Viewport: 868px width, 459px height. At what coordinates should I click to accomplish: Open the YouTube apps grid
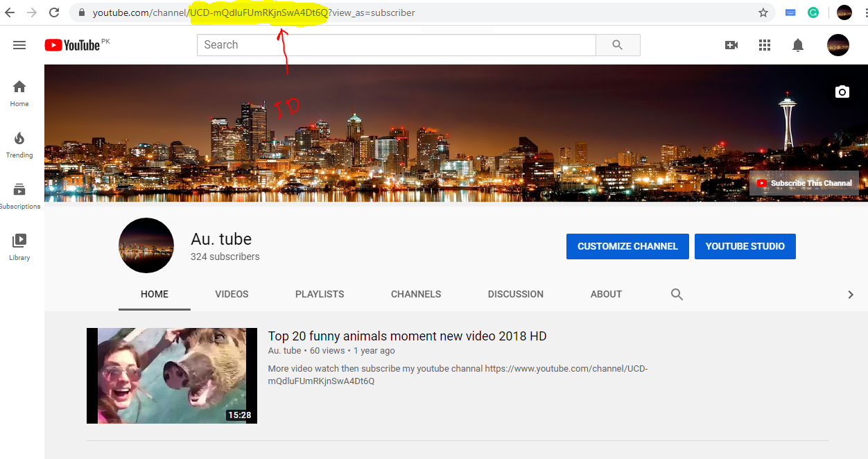764,44
